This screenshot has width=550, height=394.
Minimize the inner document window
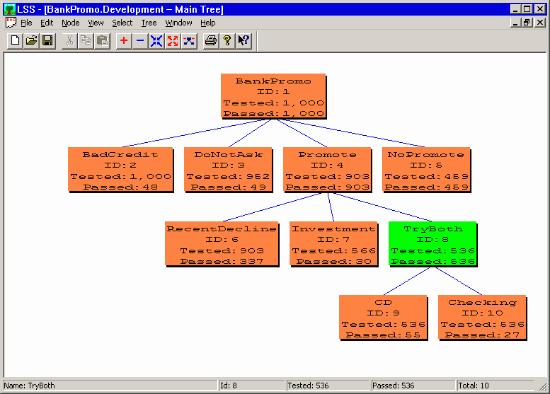[515, 23]
